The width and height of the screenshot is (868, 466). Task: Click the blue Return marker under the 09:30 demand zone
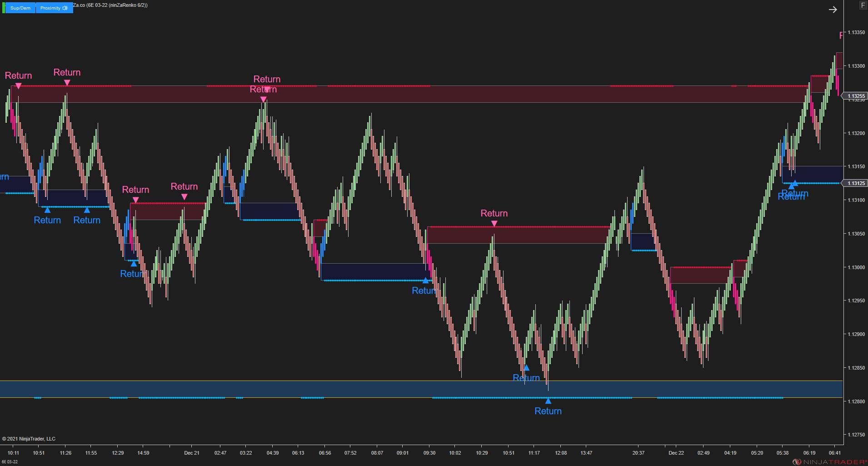(425, 281)
